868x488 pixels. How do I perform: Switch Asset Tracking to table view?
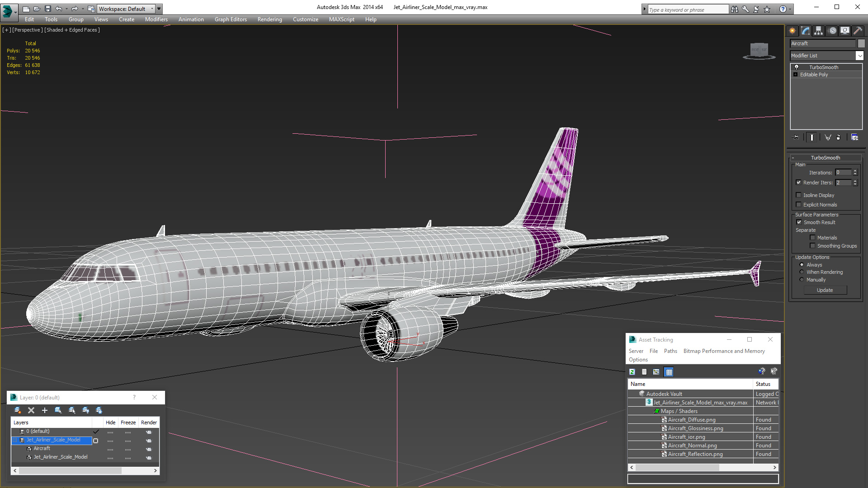(669, 372)
